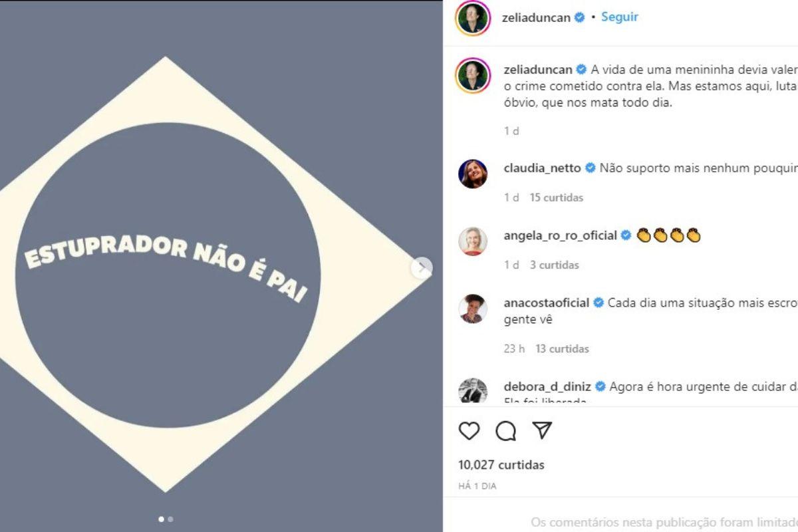Click the 'Estuprador não é pai' image
The width and height of the screenshot is (798, 532).
point(221,266)
